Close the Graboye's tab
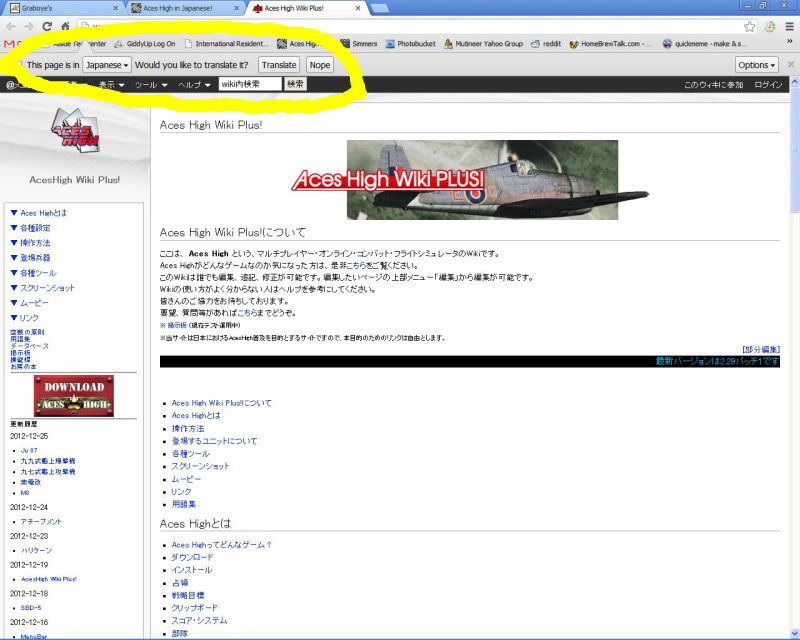 [115, 8]
